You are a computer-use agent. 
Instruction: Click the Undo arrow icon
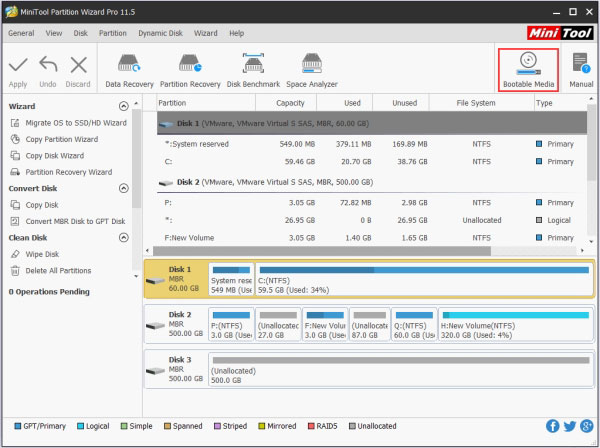[48, 64]
